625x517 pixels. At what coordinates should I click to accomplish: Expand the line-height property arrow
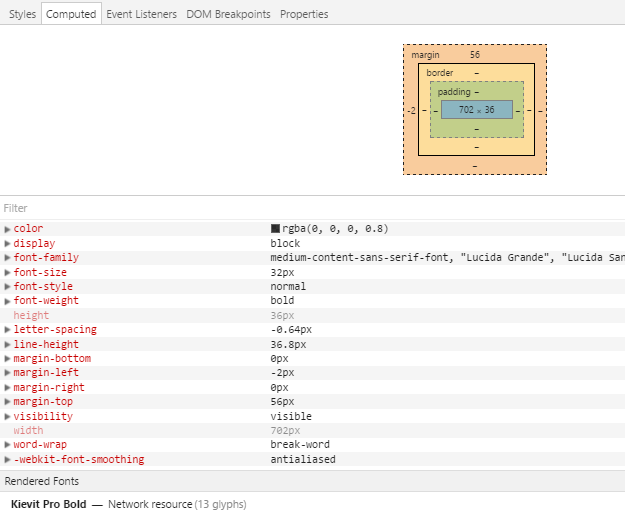(x=8, y=344)
